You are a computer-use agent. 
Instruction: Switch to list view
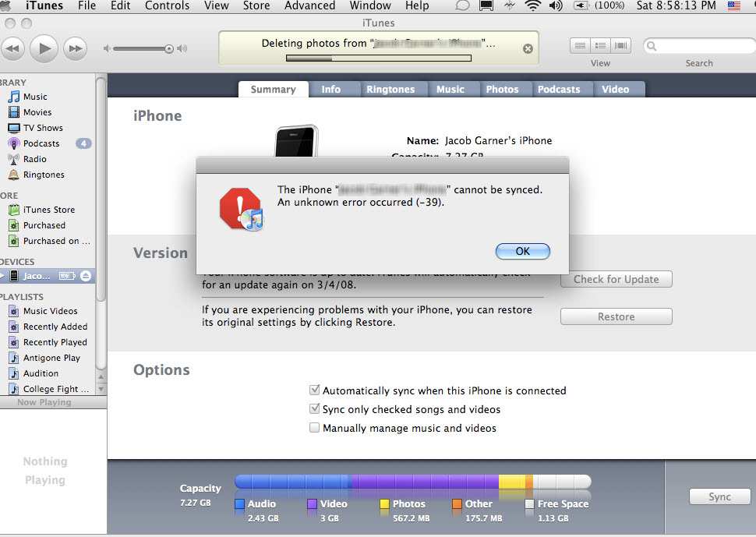coord(580,46)
